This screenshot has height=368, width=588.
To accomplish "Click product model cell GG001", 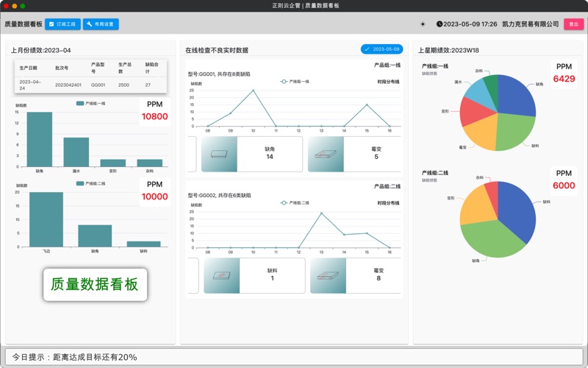I will point(98,85).
